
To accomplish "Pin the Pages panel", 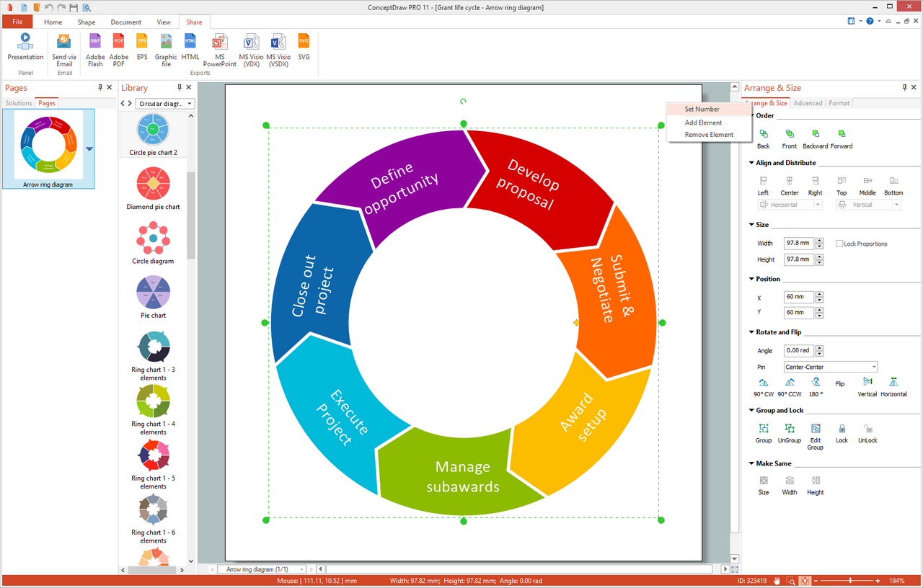I will pyautogui.click(x=100, y=88).
